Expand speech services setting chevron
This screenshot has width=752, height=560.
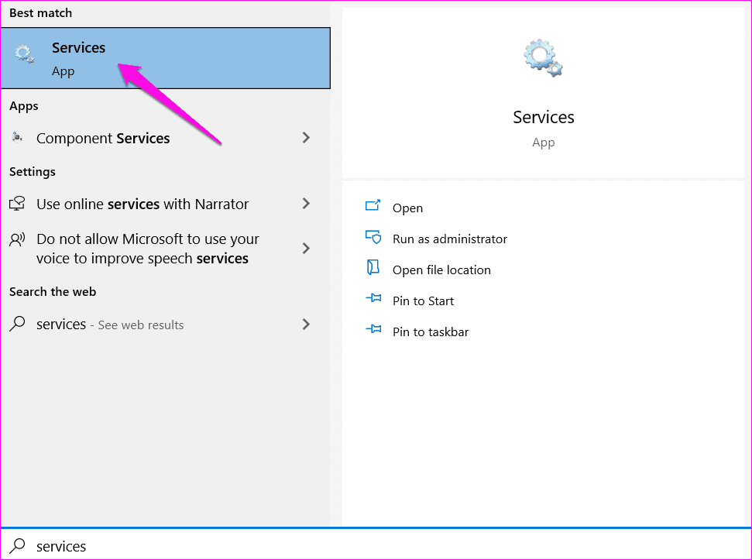[x=306, y=249]
